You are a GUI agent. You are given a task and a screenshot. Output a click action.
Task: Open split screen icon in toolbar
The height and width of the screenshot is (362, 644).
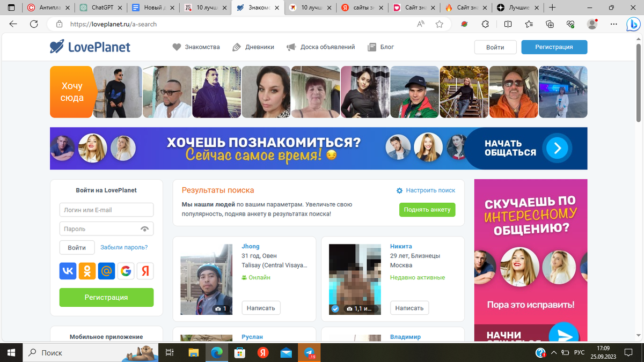pyautogui.click(x=508, y=24)
